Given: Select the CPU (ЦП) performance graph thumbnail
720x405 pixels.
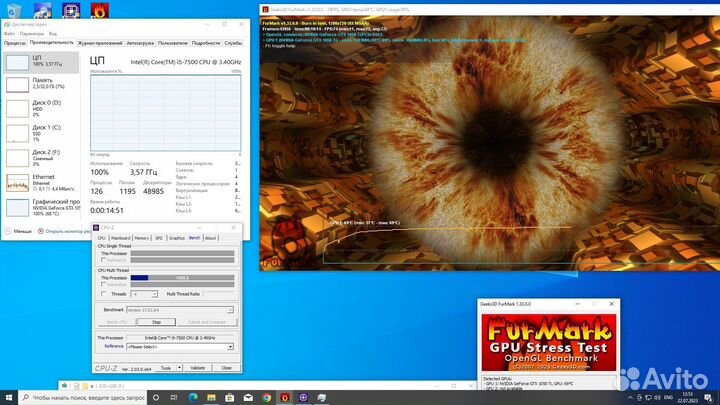Looking at the screenshot, I should pos(18,62).
